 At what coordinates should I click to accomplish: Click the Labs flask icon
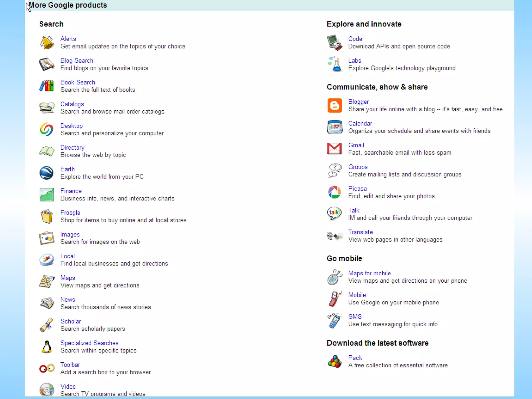335,64
